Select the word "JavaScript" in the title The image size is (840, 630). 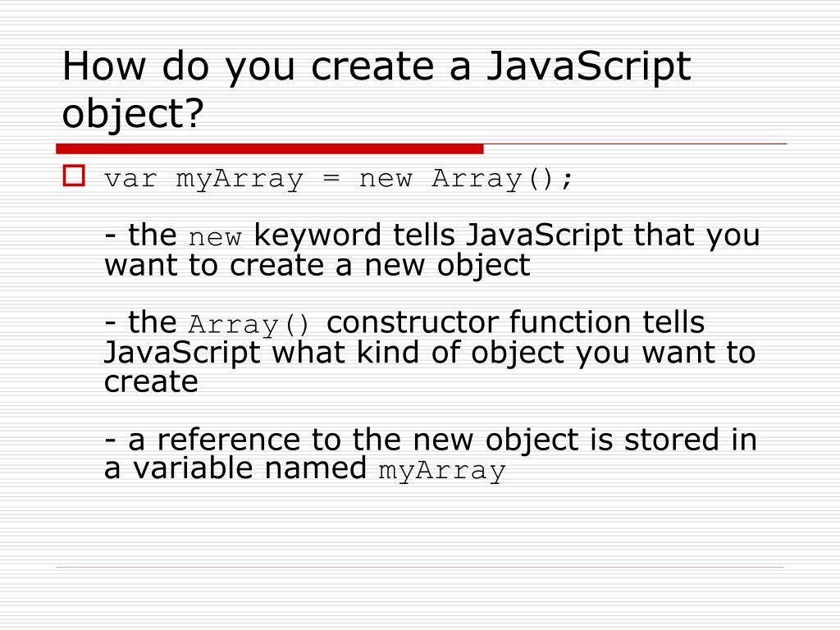(x=589, y=67)
